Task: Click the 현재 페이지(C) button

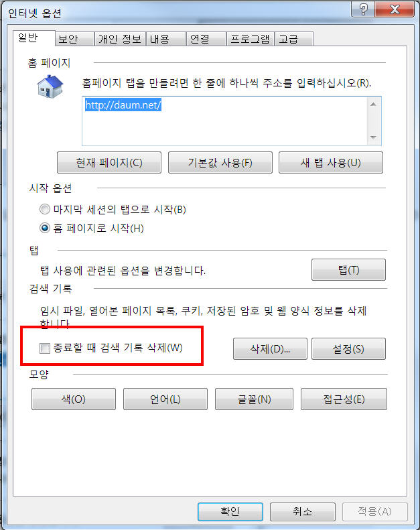Action: click(x=109, y=163)
